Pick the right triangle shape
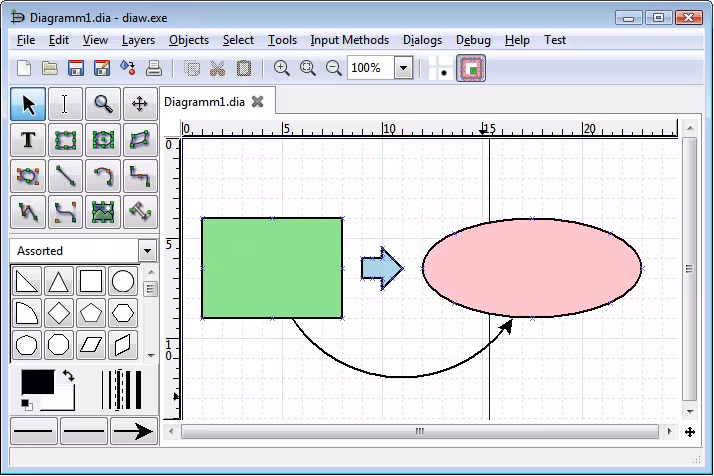Image resolution: width=714 pixels, height=476 pixels. pos(26,282)
